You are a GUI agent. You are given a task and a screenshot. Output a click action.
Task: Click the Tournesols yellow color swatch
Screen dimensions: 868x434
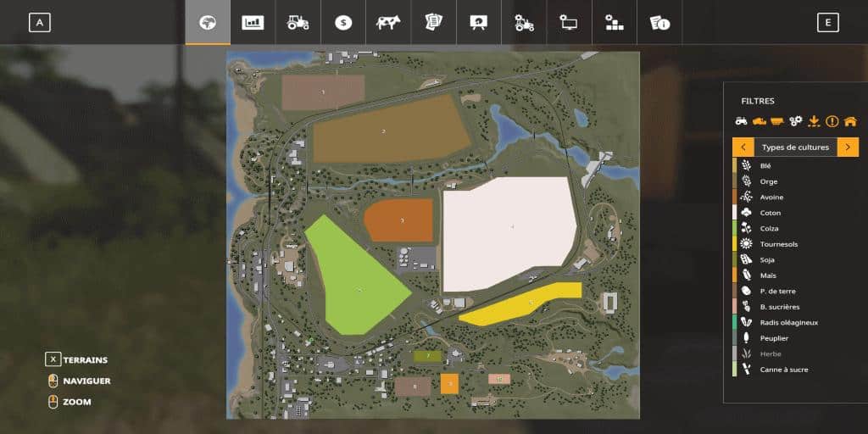tap(735, 244)
